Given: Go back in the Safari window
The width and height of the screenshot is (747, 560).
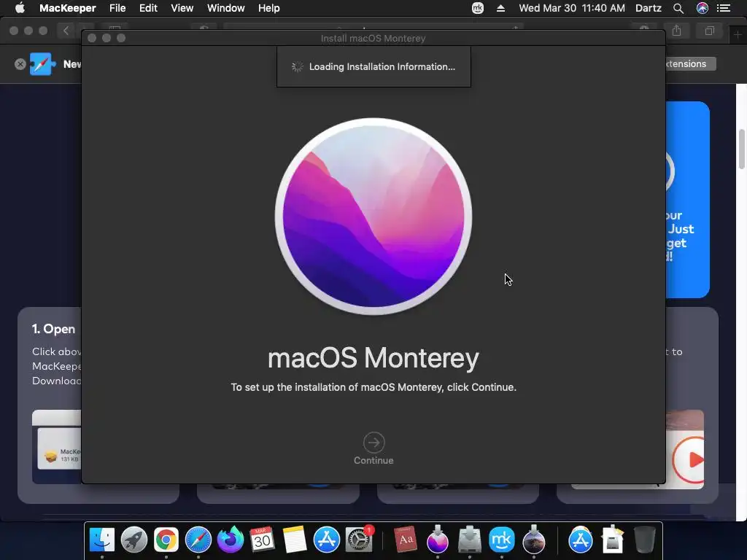Looking at the screenshot, I should pos(66,31).
